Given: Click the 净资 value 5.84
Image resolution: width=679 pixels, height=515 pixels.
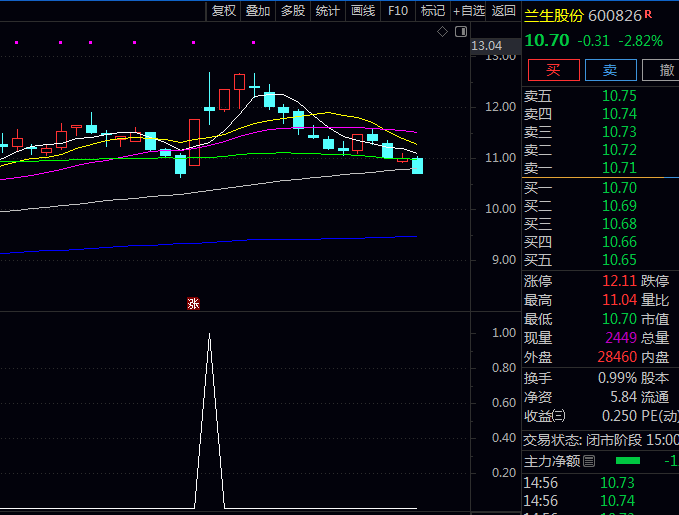Looking at the screenshot, I should click(x=624, y=397).
